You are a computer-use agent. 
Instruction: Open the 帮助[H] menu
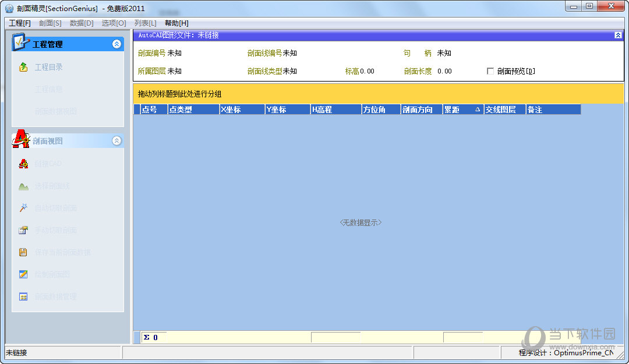coord(176,23)
